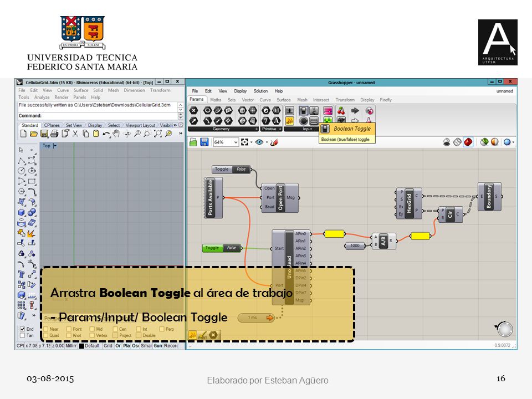532x399 pixels.
Task: Select the Boundary component on canvas
Action: tap(489, 196)
